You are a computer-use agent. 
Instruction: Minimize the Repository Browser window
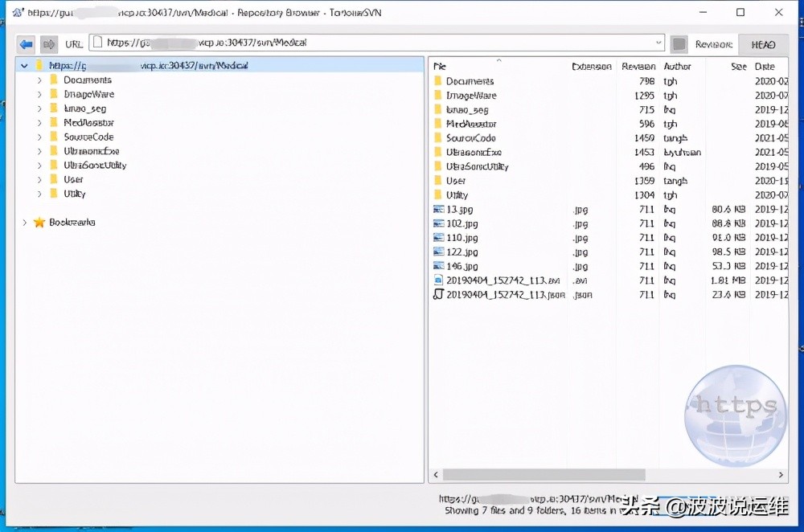click(703, 12)
